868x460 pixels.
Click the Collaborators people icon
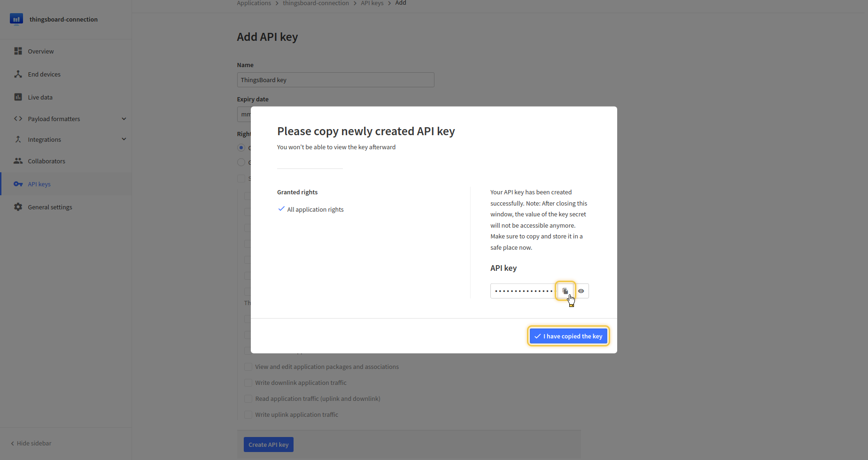tap(18, 161)
